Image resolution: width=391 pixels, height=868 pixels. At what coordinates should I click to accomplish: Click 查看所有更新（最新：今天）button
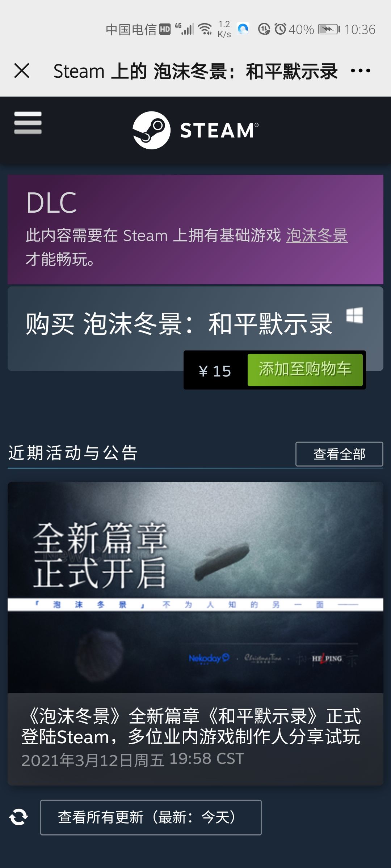pyautogui.click(x=151, y=817)
